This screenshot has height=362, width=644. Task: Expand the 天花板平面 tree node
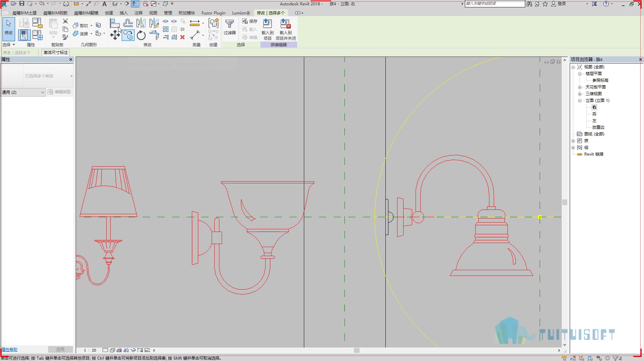tap(580, 87)
